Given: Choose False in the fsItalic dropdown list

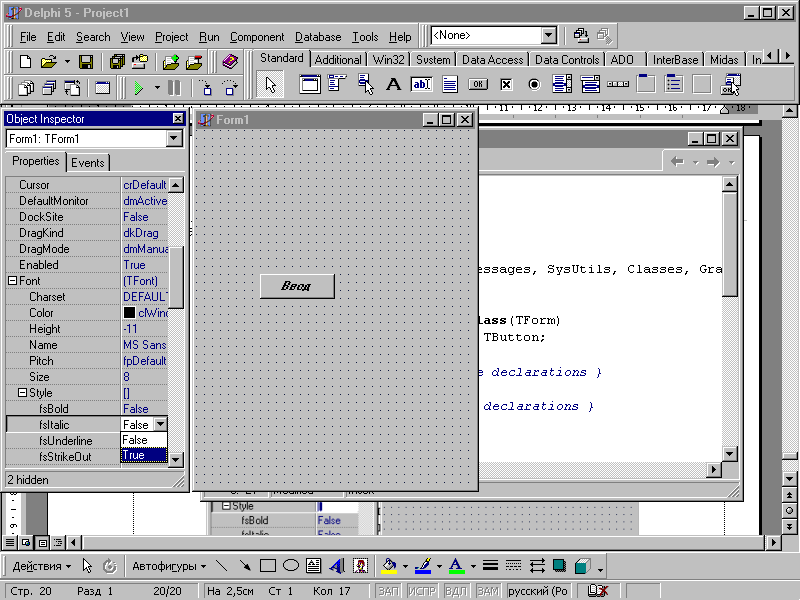Looking at the screenshot, I should click(x=144, y=440).
